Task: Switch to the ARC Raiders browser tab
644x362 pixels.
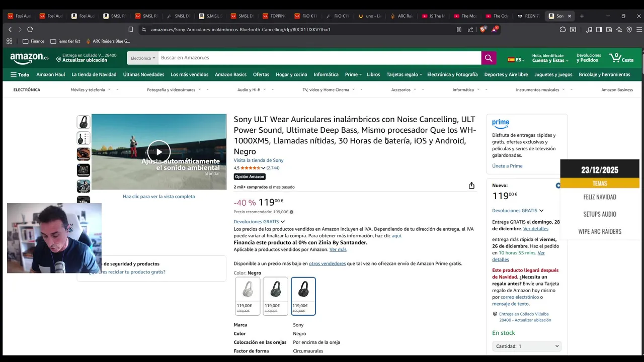Action: click(401, 16)
